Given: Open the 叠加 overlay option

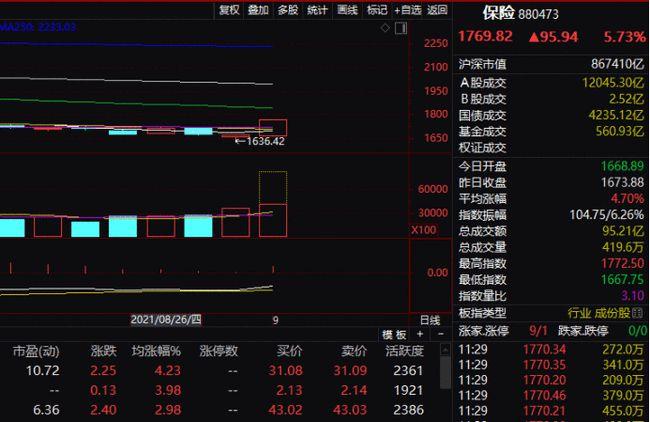Looking at the screenshot, I should click(x=258, y=10).
